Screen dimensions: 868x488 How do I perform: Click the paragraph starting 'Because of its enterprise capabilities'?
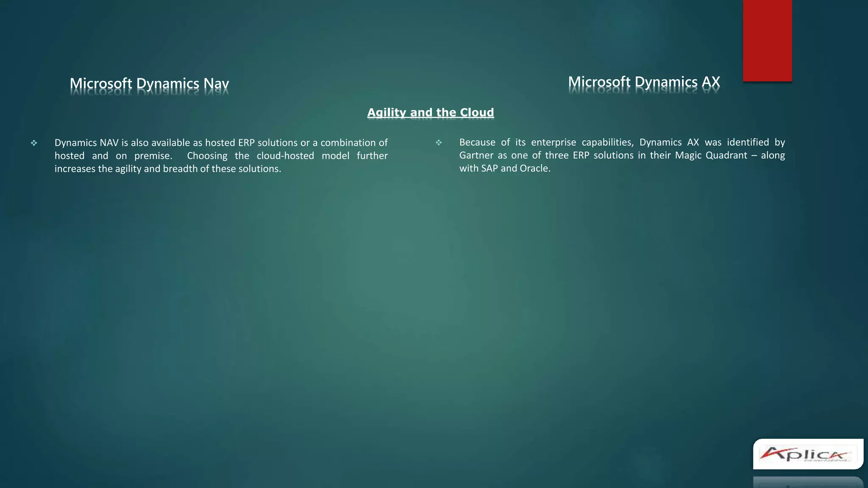coord(622,155)
